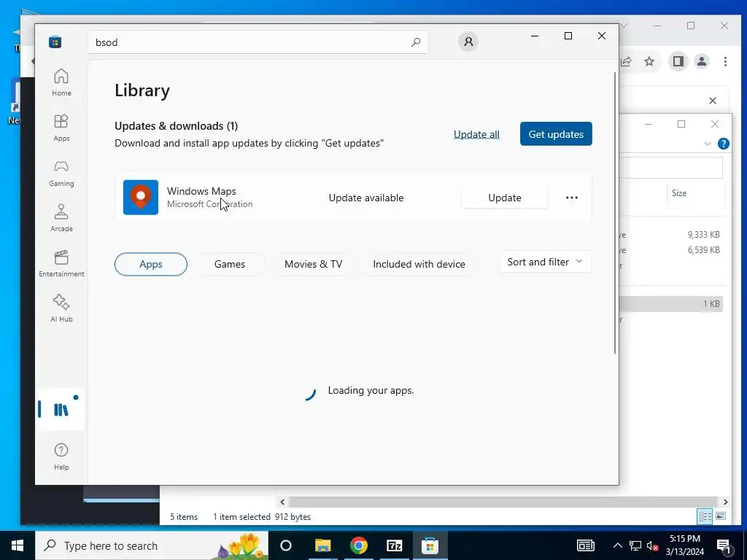747x560 pixels.
Task: Click Microsoft Store taskbar icon
Action: [x=430, y=545]
